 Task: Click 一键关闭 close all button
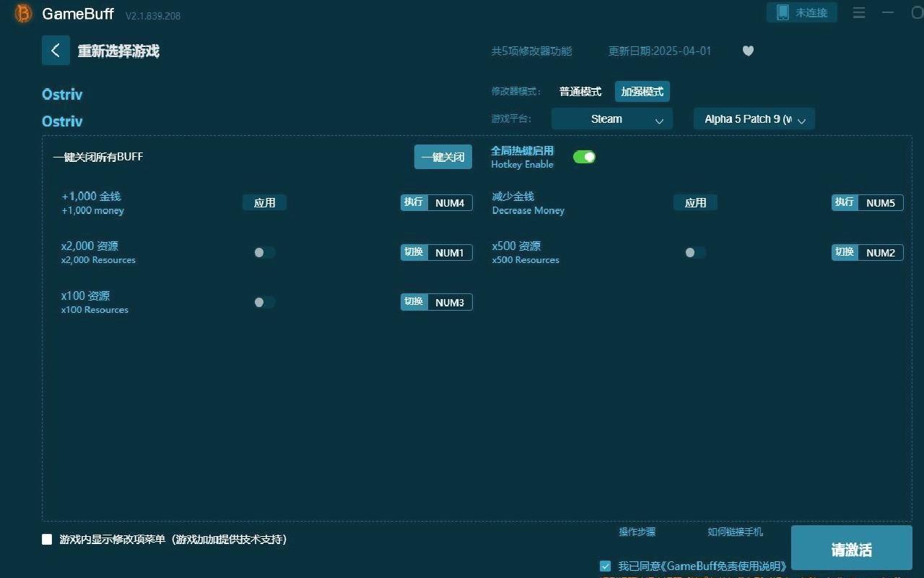point(443,157)
